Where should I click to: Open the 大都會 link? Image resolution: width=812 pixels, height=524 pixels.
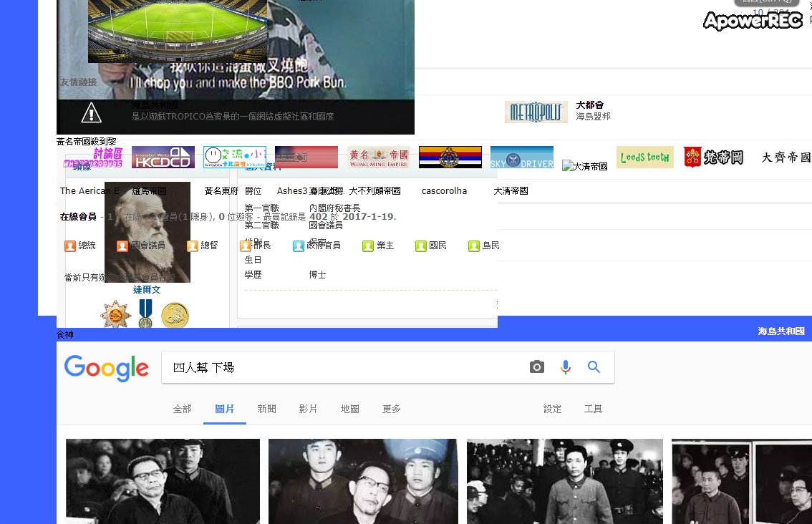tap(590, 105)
